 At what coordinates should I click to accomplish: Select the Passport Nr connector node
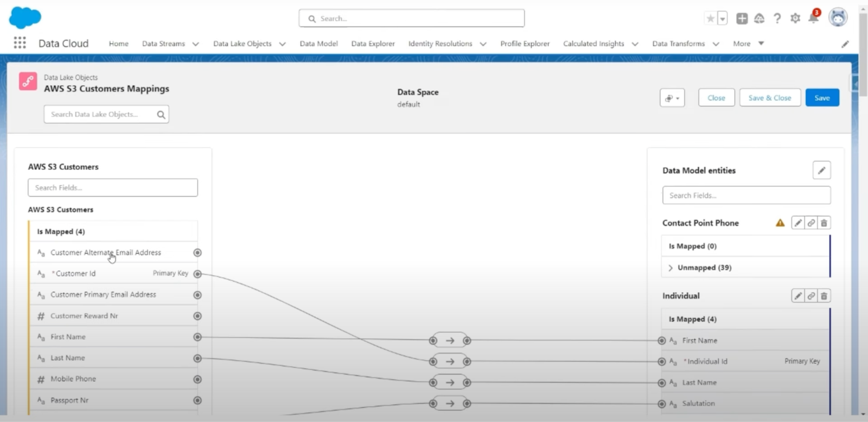197,400
